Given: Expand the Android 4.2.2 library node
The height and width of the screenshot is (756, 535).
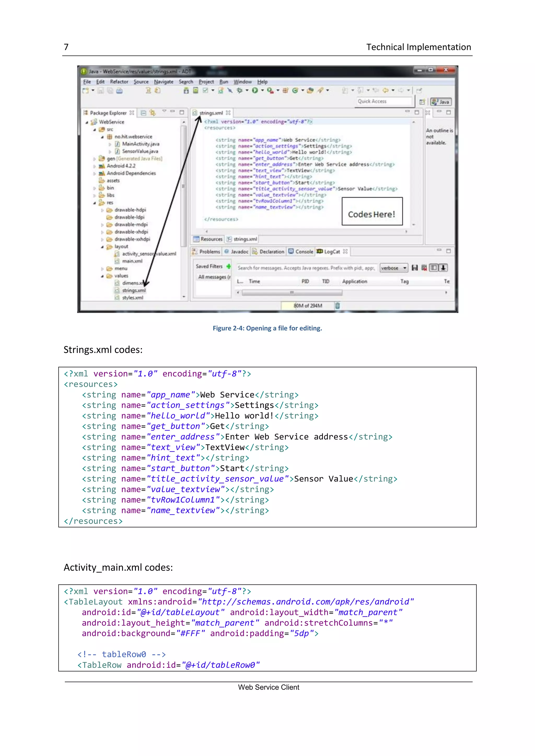Looking at the screenshot, I should [x=94, y=166].
